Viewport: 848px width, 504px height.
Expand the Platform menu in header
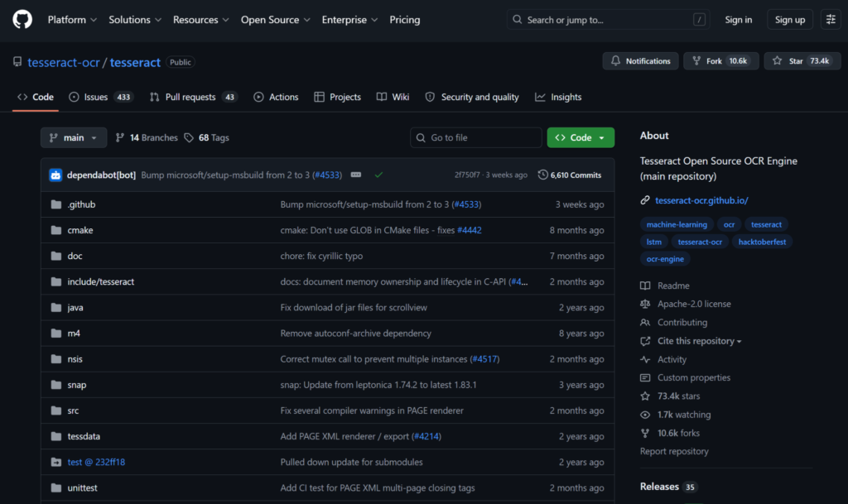point(72,20)
